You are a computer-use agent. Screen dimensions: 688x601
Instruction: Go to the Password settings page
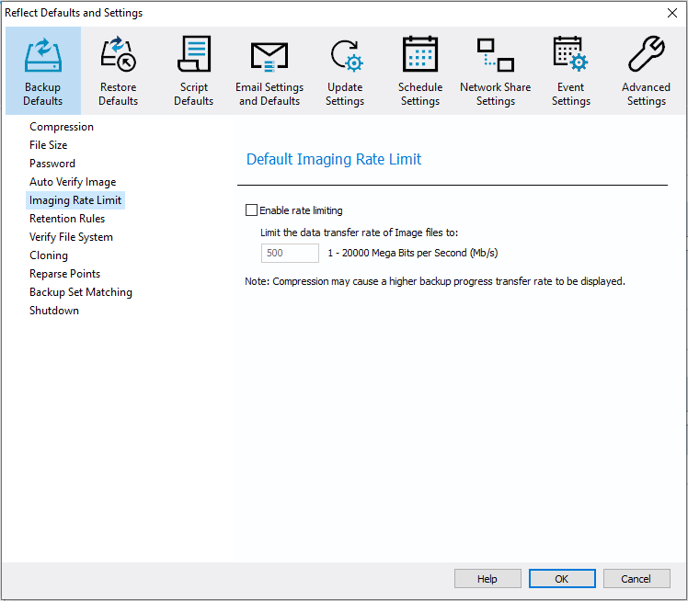coord(52,164)
